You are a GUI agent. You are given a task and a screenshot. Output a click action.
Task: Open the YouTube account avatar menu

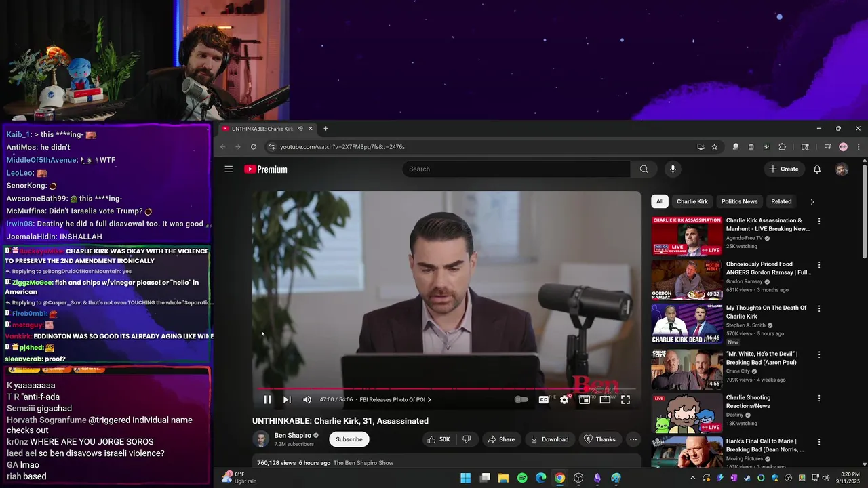842,169
